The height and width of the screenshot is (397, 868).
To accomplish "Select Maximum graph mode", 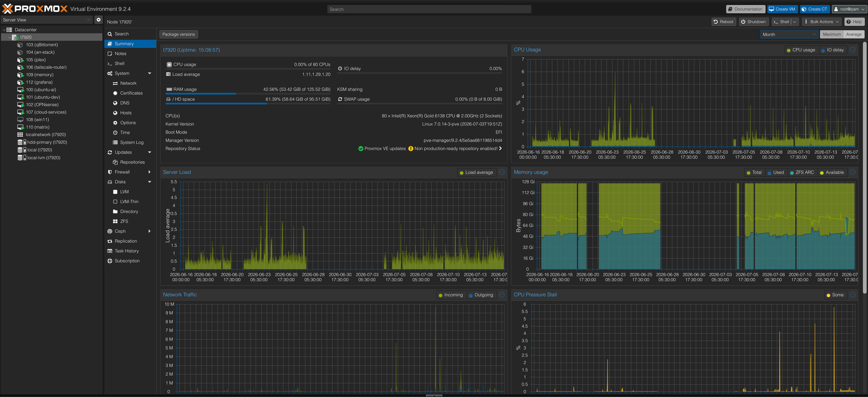I will 832,34.
